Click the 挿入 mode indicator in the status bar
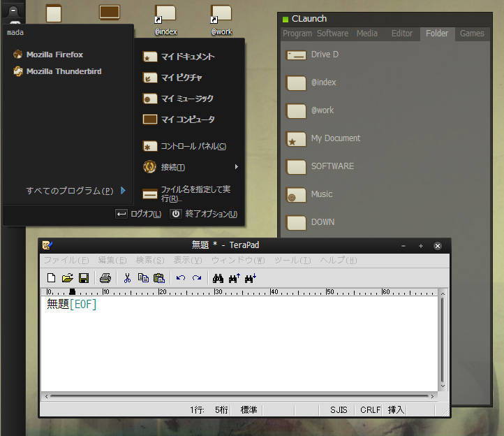This screenshot has height=436, width=504. coord(396,409)
